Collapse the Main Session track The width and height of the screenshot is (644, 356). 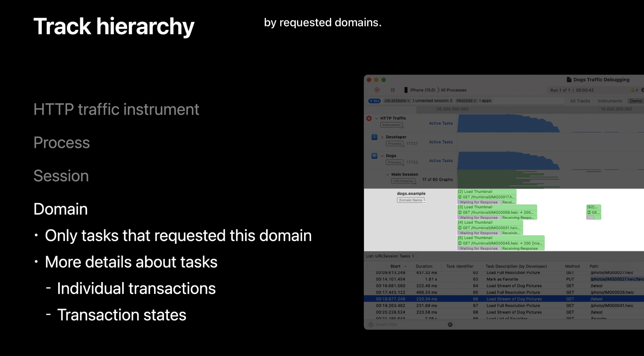[387, 174]
